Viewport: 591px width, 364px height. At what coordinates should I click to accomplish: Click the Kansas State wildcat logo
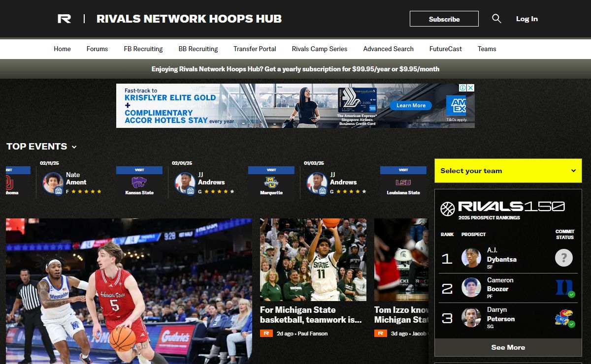pyautogui.click(x=139, y=182)
